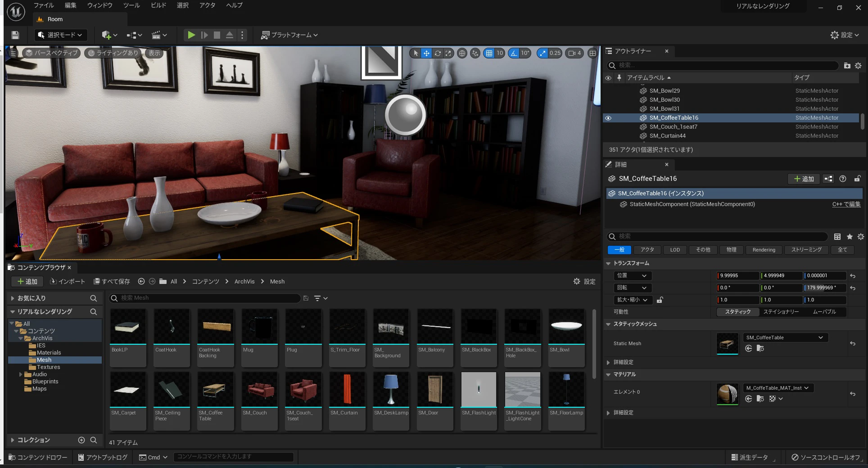Viewport: 868px width, 468px height.
Task: Click the scale gizmo tool in viewport
Action: click(448, 53)
